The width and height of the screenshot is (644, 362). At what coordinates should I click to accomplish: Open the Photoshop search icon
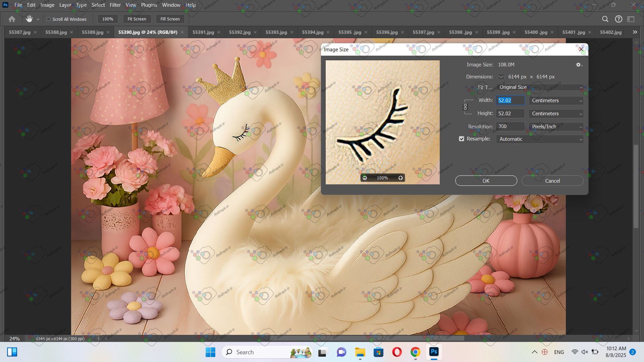[605, 19]
